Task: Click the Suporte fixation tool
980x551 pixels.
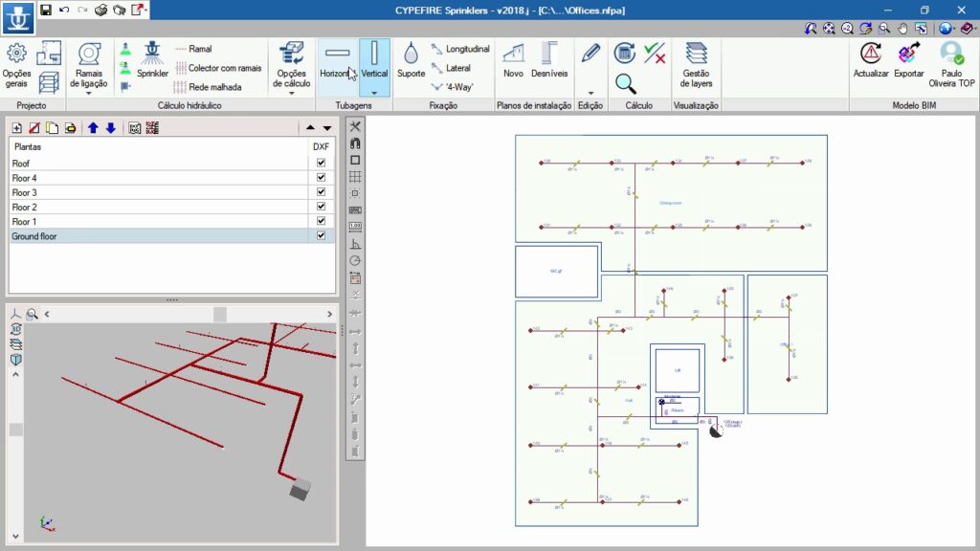Action: [411, 61]
